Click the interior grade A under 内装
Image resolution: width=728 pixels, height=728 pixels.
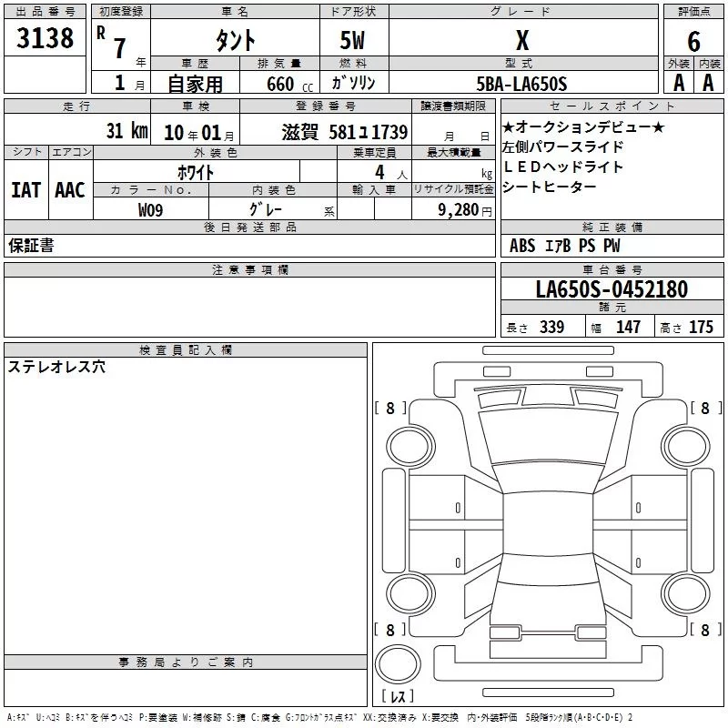tap(709, 83)
